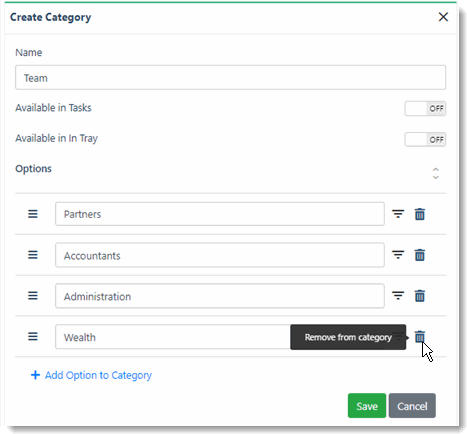The image size is (467, 434).
Task: Click the drag handle beside Wealth option
Action: tap(33, 336)
